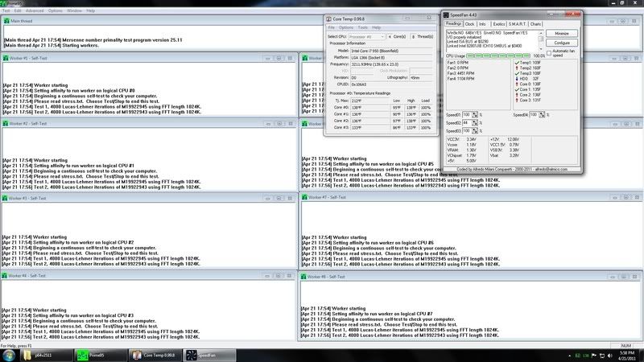Click Temp1 checkmark icon in SpeedFan
Screen dimensions: 644x362
click(517, 63)
